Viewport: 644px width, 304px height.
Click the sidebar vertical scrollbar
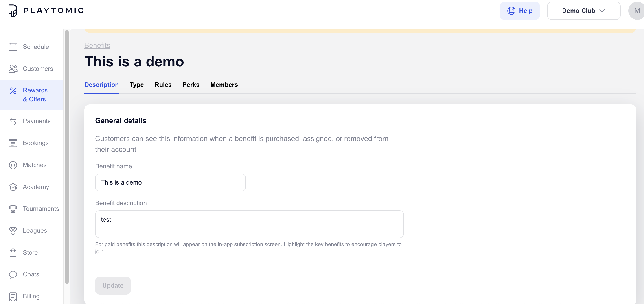click(67, 157)
